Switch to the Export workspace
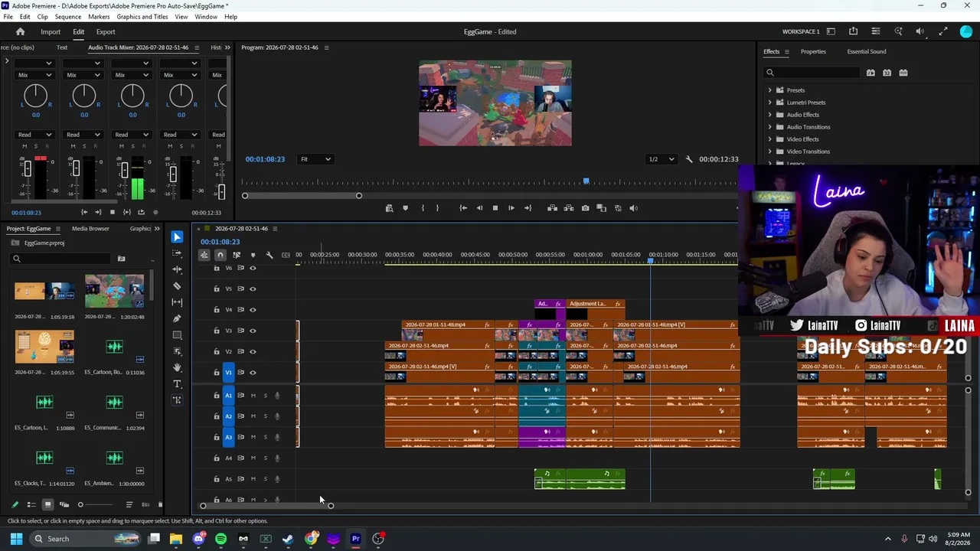Image resolution: width=980 pixels, height=551 pixels. click(106, 32)
